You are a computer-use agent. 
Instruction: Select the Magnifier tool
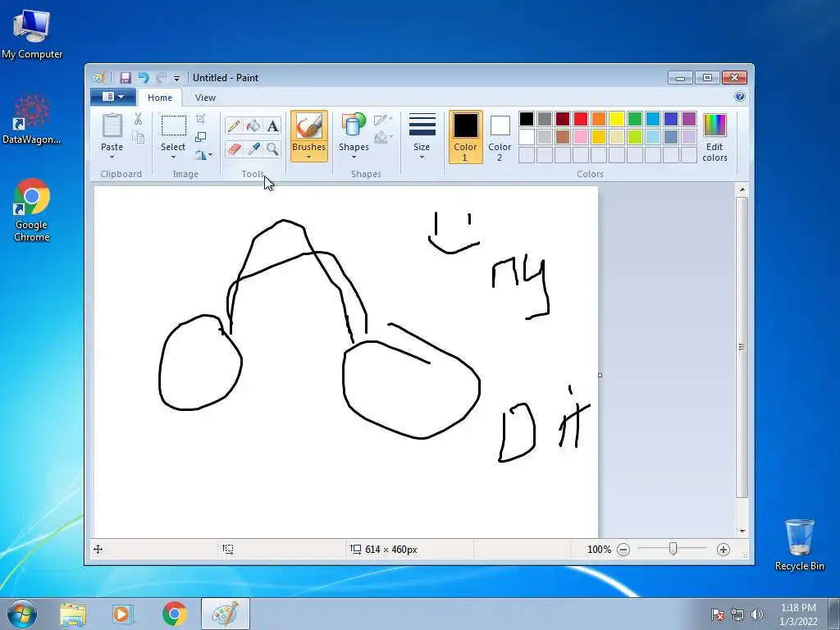pyautogui.click(x=272, y=148)
